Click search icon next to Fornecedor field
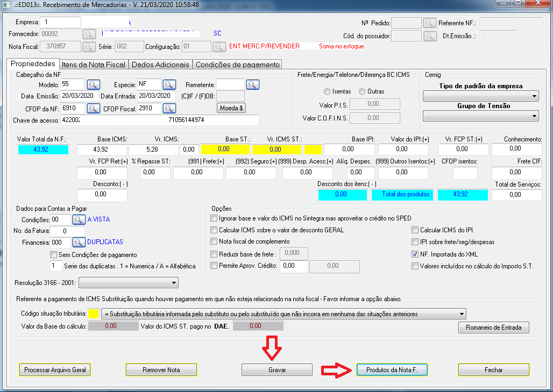This screenshot has width=553, height=392. 89,34
